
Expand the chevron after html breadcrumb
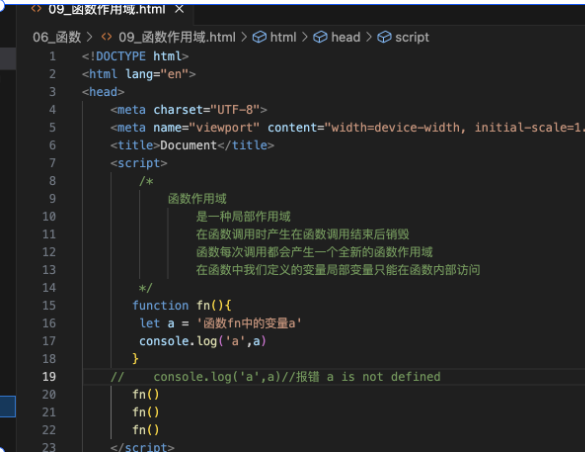coord(305,37)
